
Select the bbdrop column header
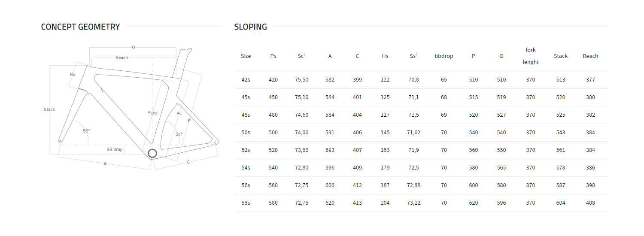tap(444, 56)
